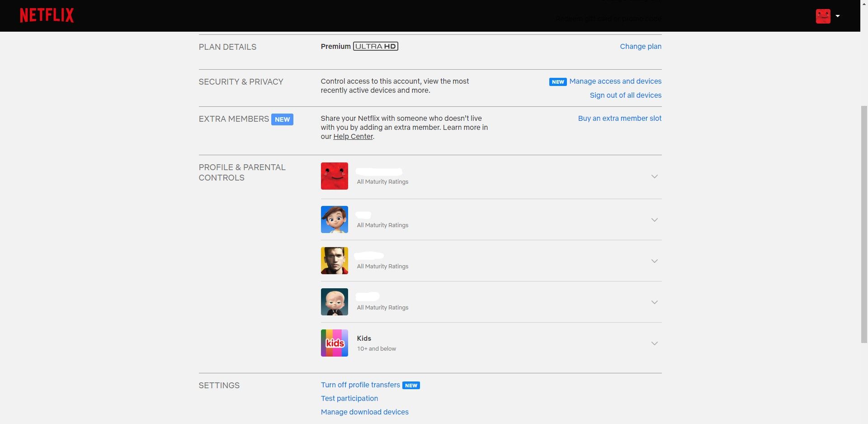The height and width of the screenshot is (424, 868).
Task: Click the ULTRA HD plan badge
Action: coord(375,46)
